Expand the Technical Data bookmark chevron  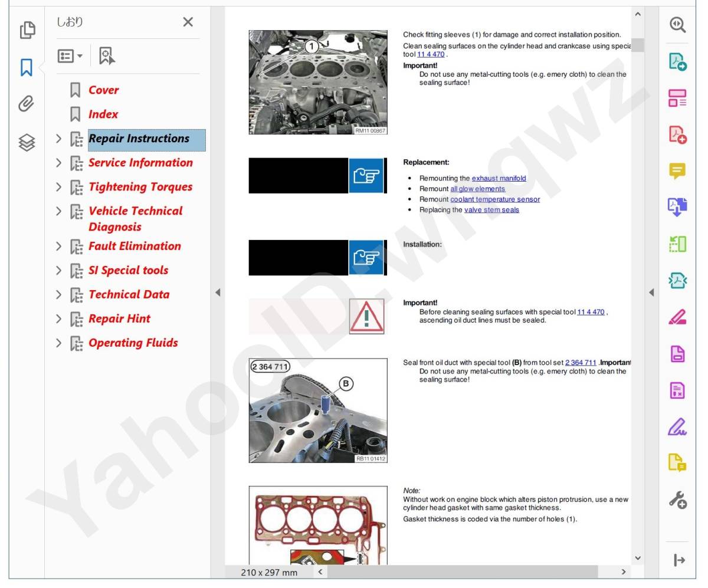coord(58,295)
